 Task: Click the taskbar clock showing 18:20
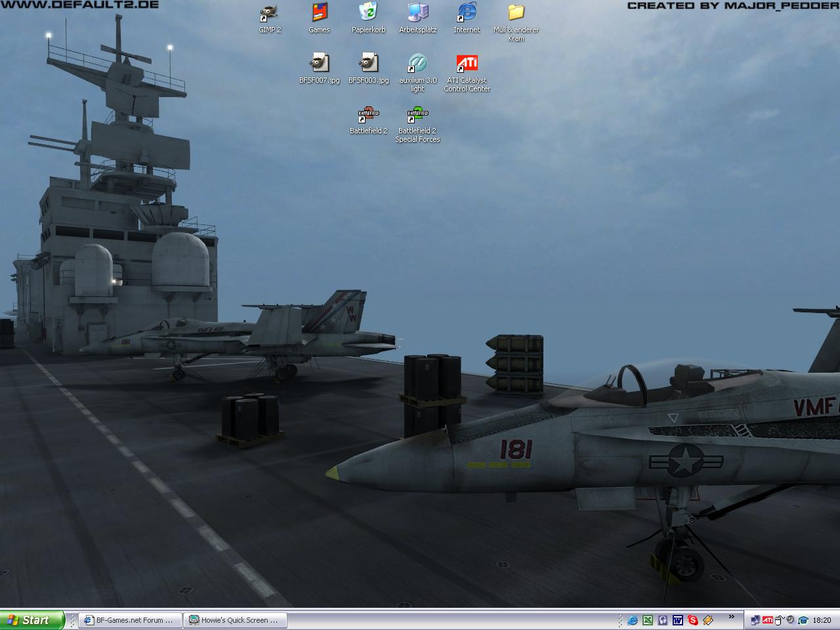tap(822, 620)
